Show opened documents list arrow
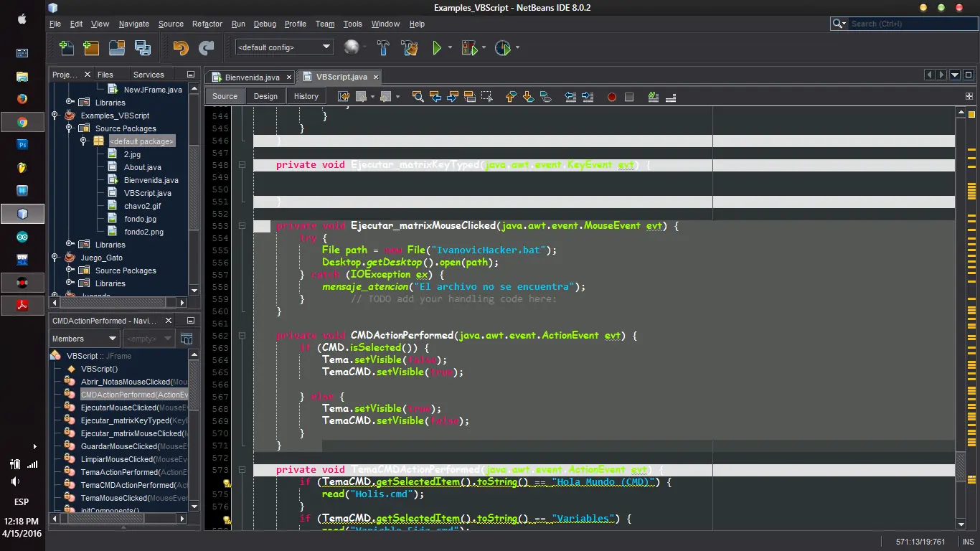The image size is (980, 551). (x=955, y=75)
